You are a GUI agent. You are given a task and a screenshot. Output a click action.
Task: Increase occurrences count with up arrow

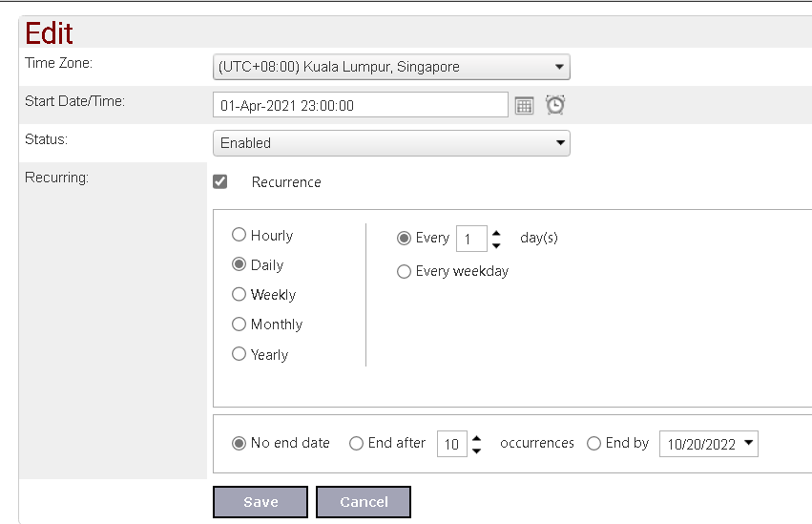pos(476,438)
